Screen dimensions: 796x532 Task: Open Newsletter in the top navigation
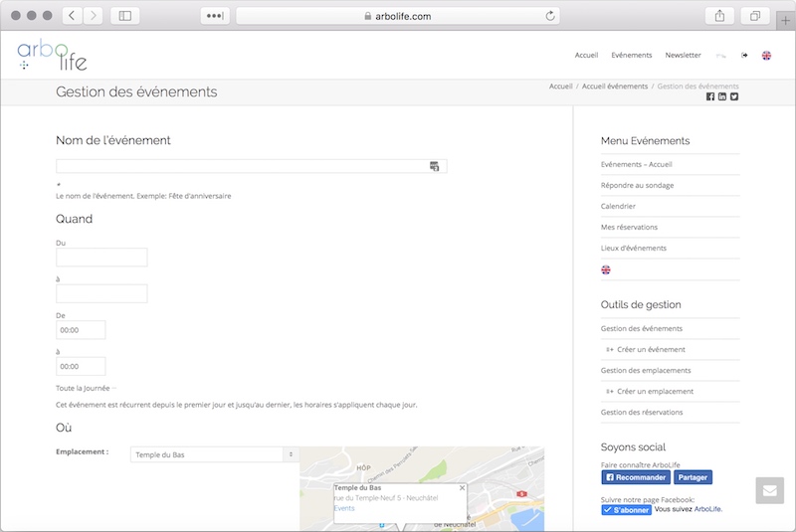(683, 55)
